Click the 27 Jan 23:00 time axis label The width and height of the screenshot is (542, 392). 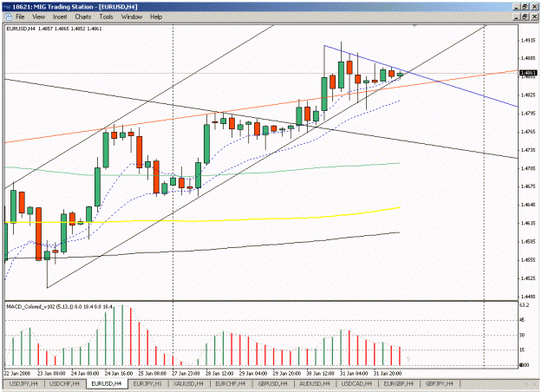[186, 373]
